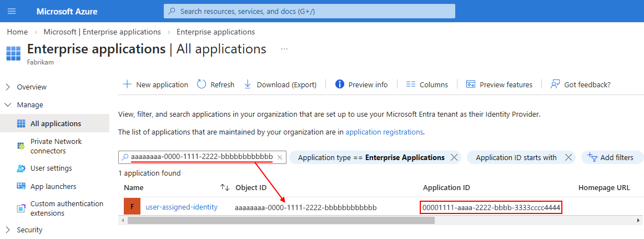Open Application ID starts with filter
The width and height of the screenshot is (644, 239).
tap(516, 157)
